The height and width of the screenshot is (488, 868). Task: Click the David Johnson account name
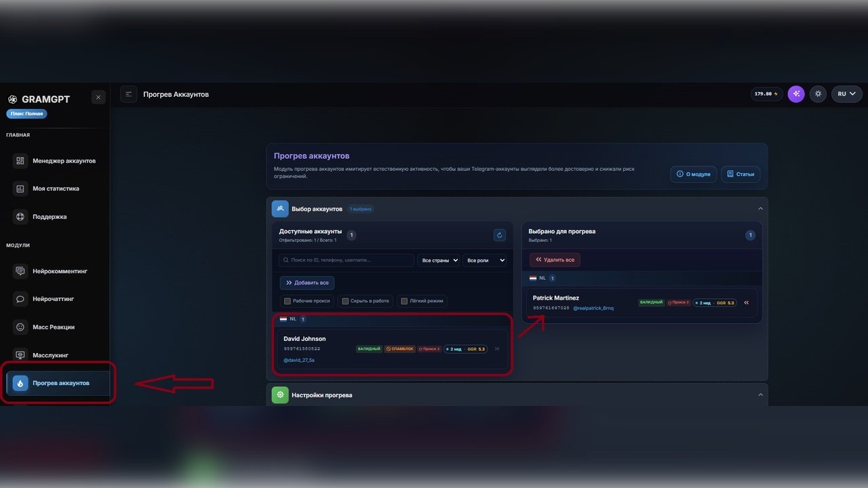[x=304, y=339]
